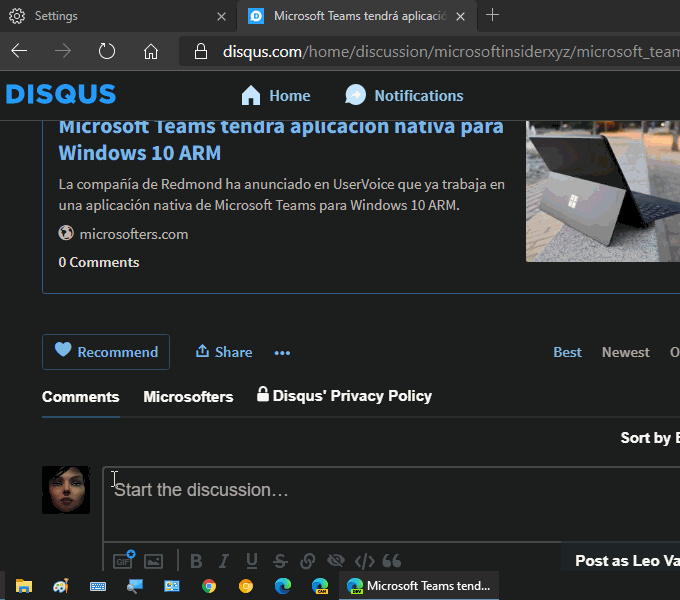The width and height of the screenshot is (680, 600).
Task: Open File Explorer from the taskbar
Action: click(x=24, y=586)
